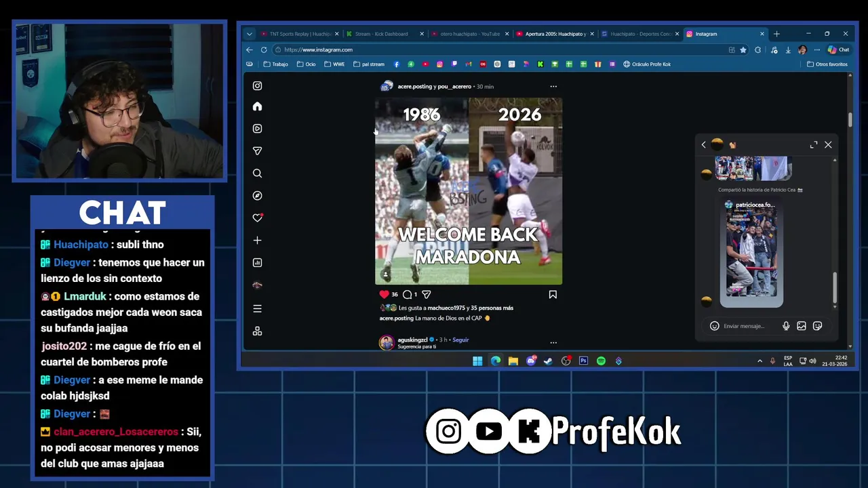Open Spotify from the taskbar

click(x=601, y=361)
